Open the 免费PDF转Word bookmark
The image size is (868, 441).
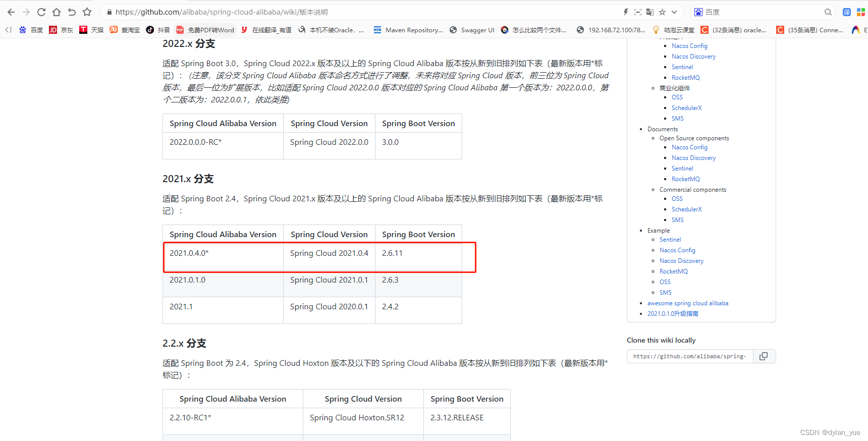[x=205, y=30]
